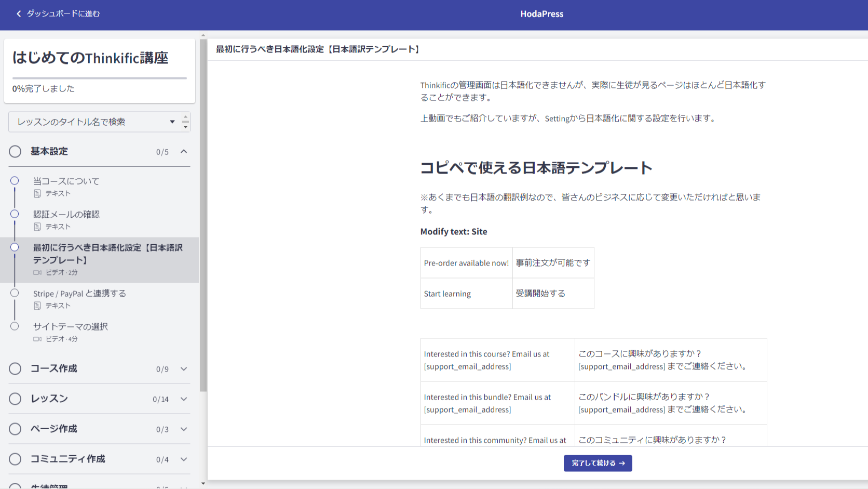Expand the レッスン chapter chevron
This screenshot has width=868, height=489.
(x=184, y=399)
